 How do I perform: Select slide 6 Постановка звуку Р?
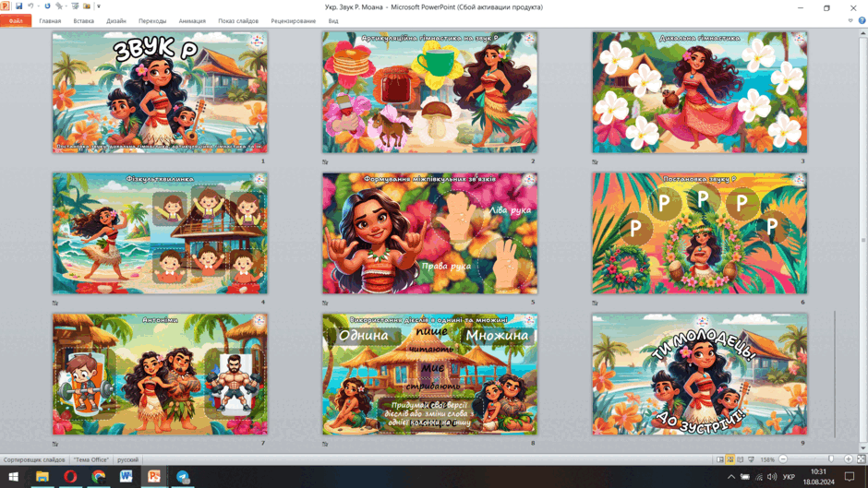[x=700, y=233]
